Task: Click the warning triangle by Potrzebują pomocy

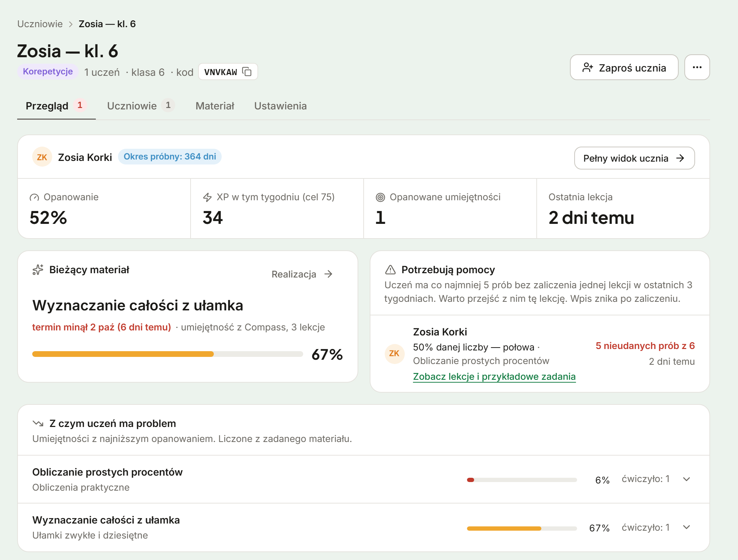Action: [x=390, y=270]
